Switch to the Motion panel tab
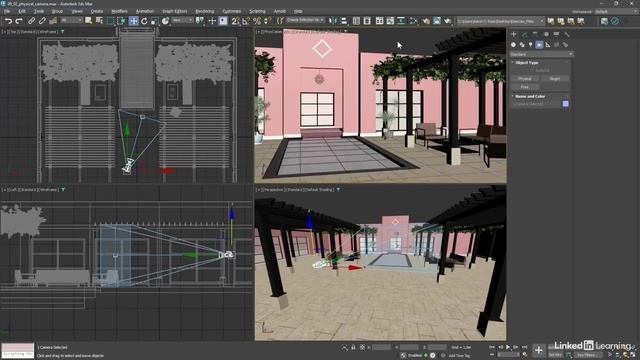Screen dimensions: 640x360 point(546,34)
